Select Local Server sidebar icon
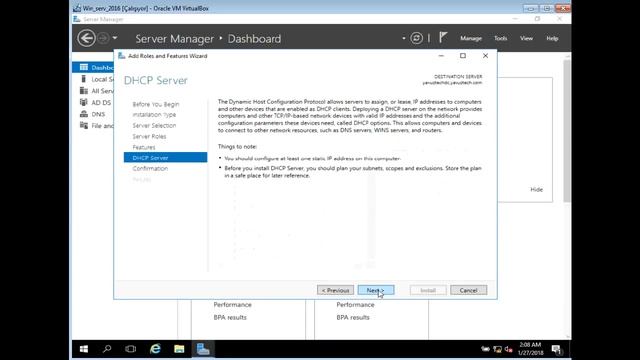The image size is (640, 360). pos(84,79)
